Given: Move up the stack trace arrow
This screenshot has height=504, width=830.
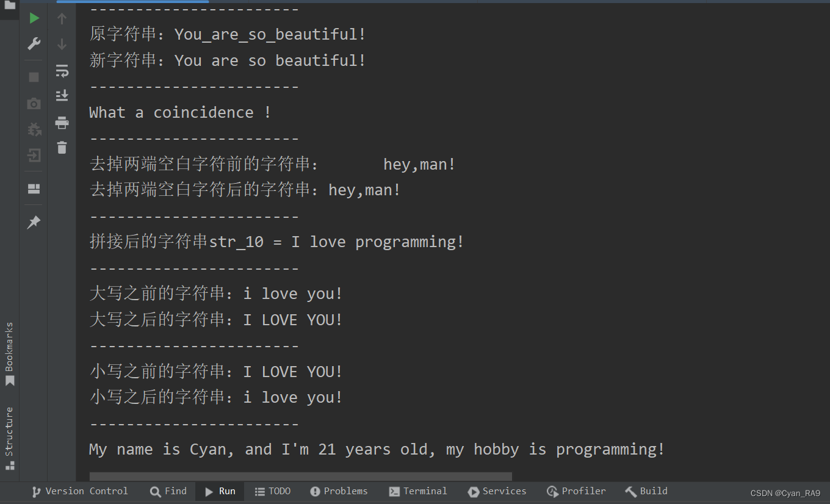Looking at the screenshot, I should pyautogui.click(x=62, y=19).
